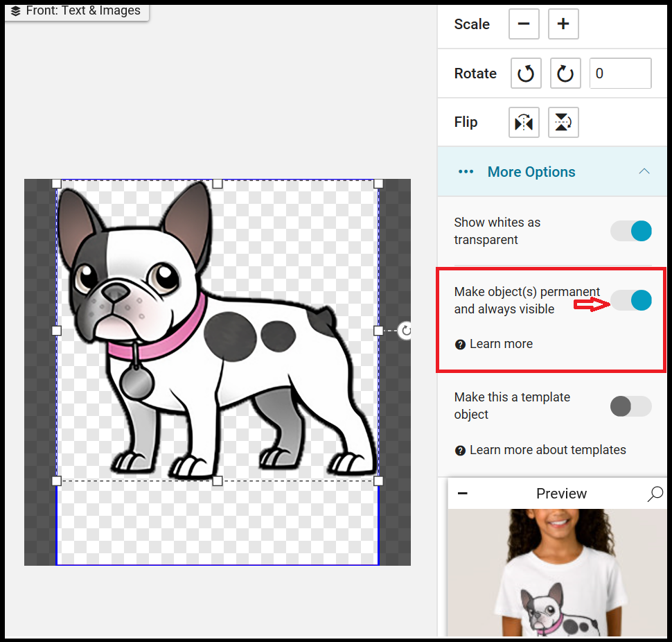
Task: Click the bottom-left selection handle
Action: [57, 480]
